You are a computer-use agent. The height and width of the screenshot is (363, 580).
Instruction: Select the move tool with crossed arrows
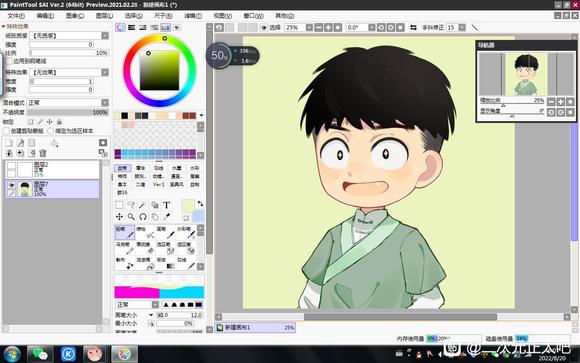tap(119, 217)
